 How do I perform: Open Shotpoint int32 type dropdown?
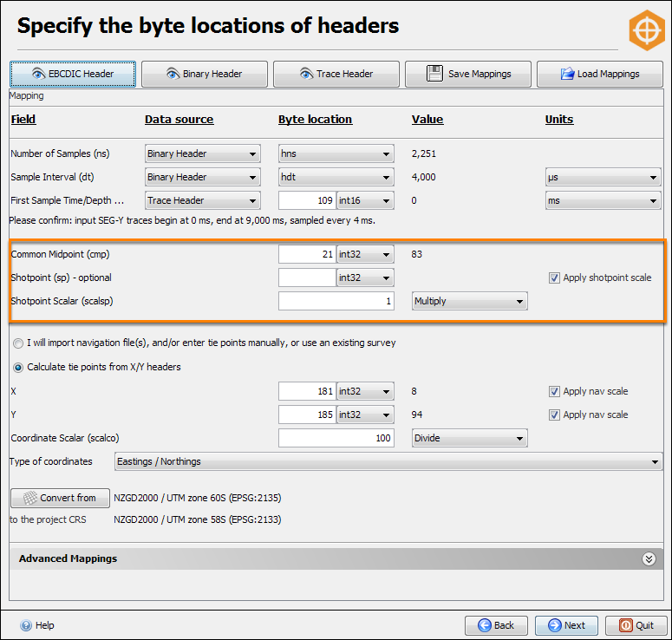click(x=365, y=278)
